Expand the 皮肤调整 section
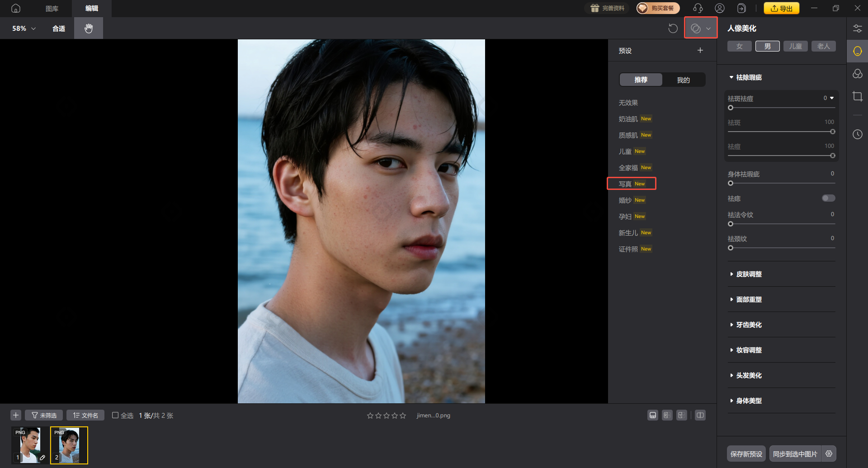The height and width of the screenshot is (468, 868). point(749,274)
